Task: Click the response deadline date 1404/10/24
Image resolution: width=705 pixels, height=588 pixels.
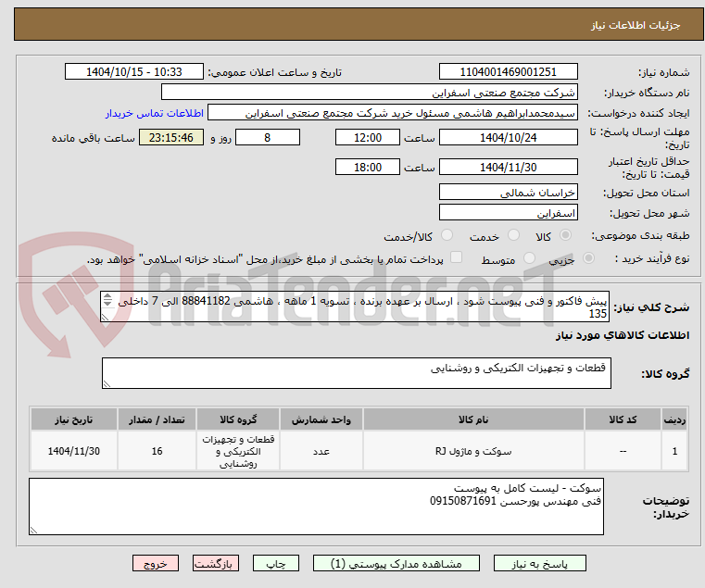Action: pyautogui.click(x=508, y=138)
